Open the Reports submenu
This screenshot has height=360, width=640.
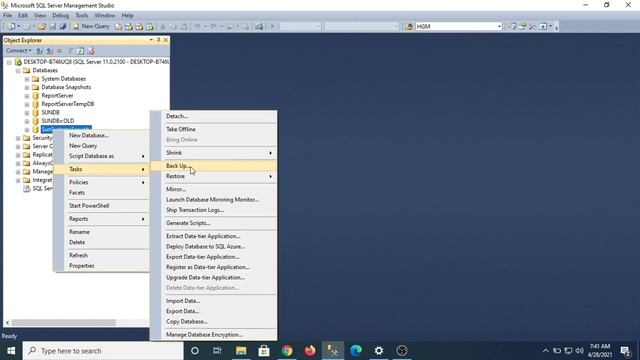click(x=102, y=219)
